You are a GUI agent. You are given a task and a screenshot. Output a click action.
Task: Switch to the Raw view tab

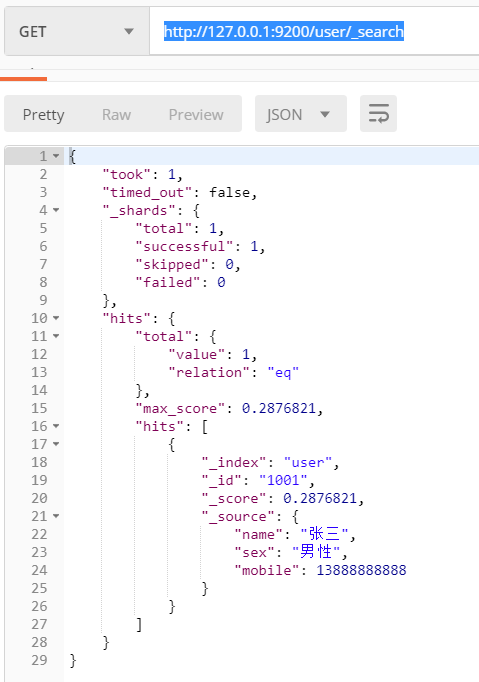116,114
